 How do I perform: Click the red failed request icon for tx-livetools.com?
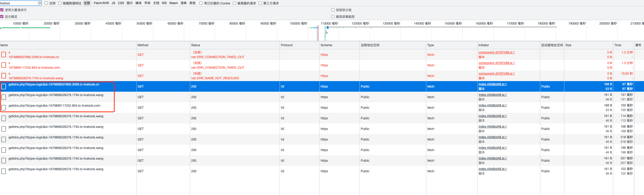[4, 65]
